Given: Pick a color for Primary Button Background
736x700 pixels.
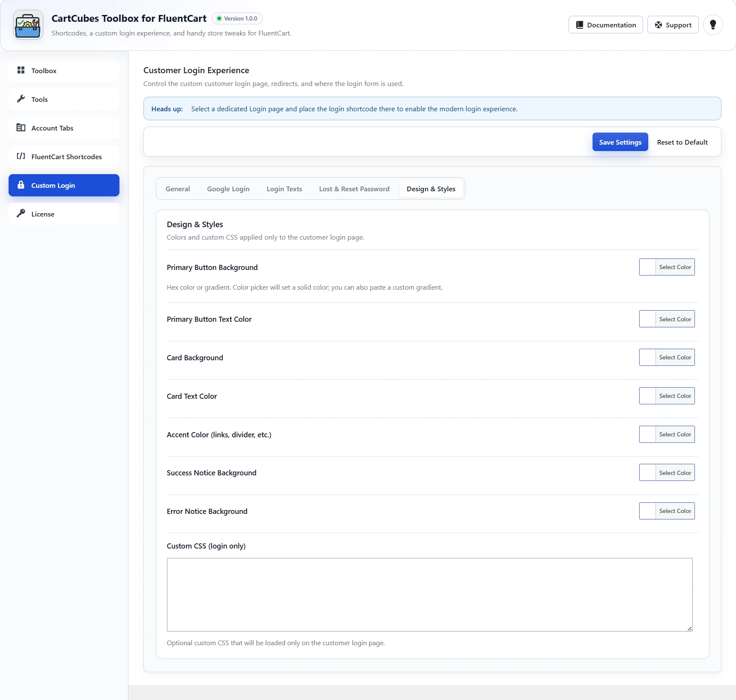Looking at the screenshot, I should point(667,267).
